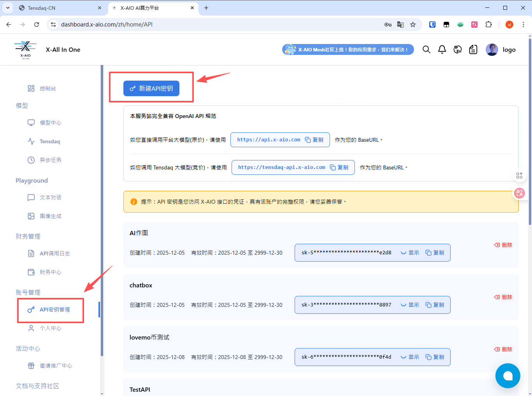Click the floating grid widget icon
532x396 pixels.
[519, 176]
